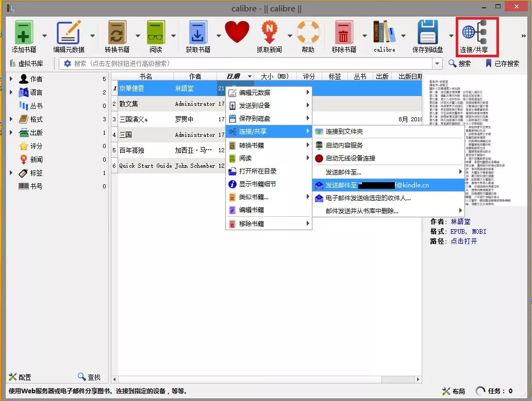532x401 pixels.
Task: Expand the 作者 category in the sidebar
Action: [x=11, y=78]
